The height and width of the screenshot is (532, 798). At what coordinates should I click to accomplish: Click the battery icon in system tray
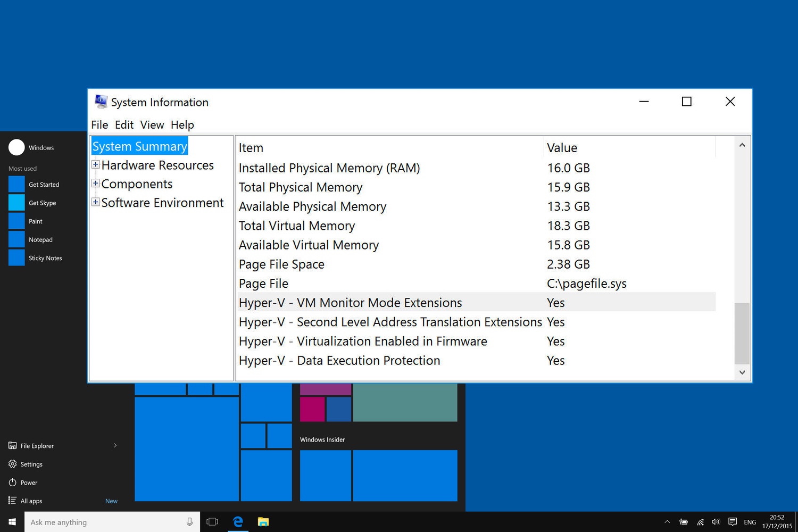(684, 522)
